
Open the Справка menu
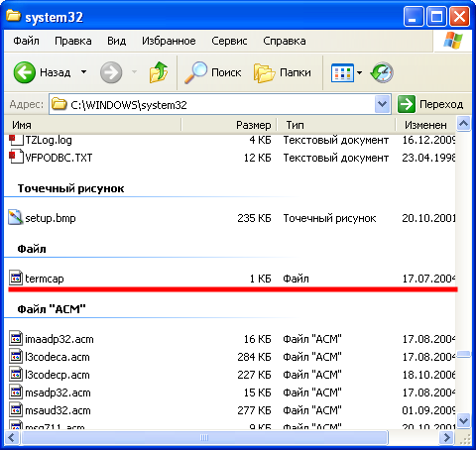pos(285,41)
